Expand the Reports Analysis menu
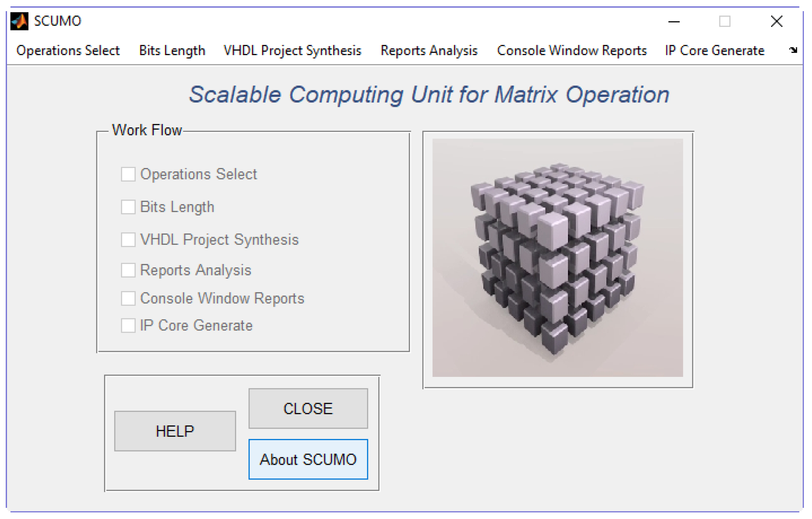Screen dimensions: 812x519 [x=429, y=51]
